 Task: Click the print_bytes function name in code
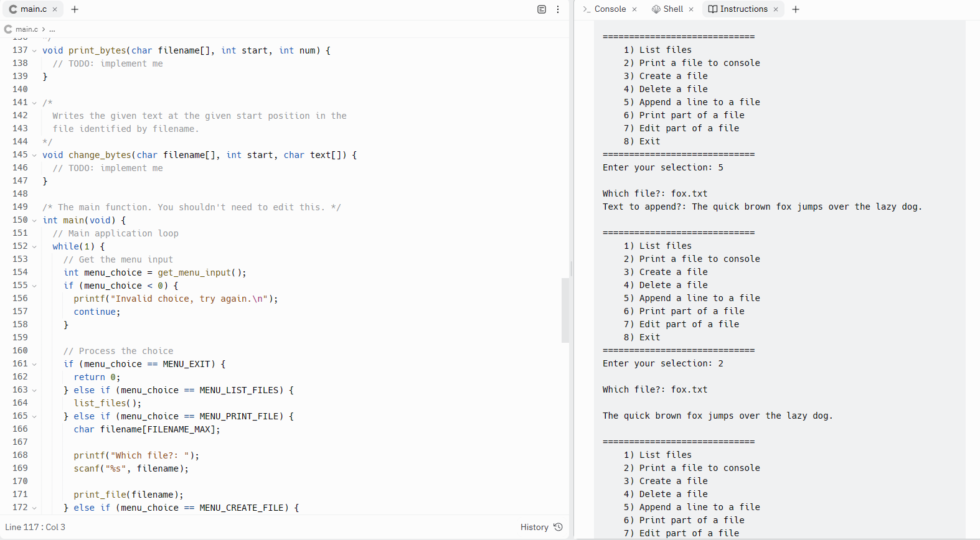point(97,50)
